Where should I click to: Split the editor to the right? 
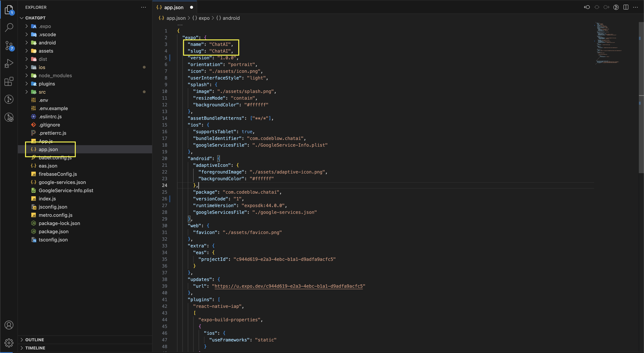tap(626, 7)
